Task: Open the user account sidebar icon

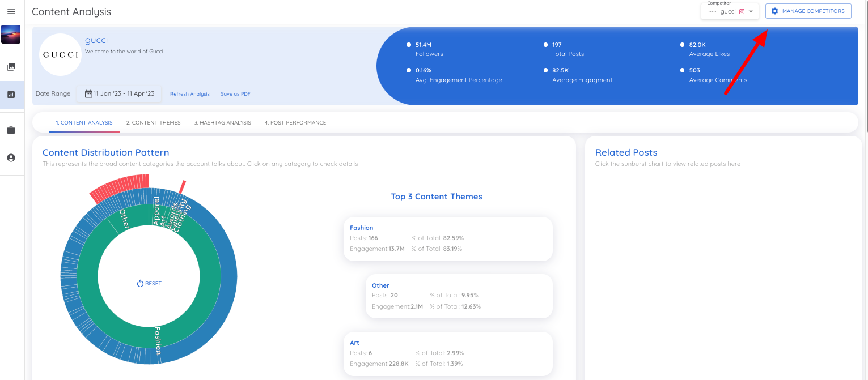Action: 11,158
